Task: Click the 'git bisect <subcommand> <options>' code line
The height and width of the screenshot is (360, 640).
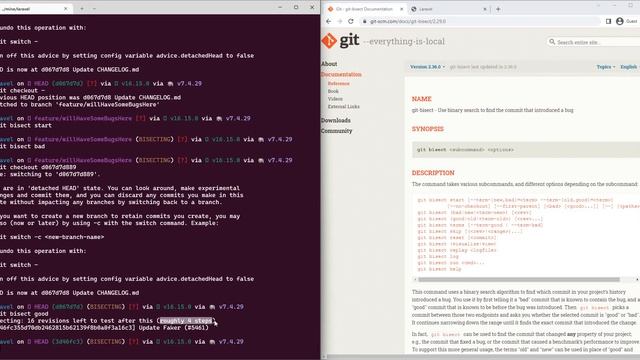Action: (x=465, y=150)
